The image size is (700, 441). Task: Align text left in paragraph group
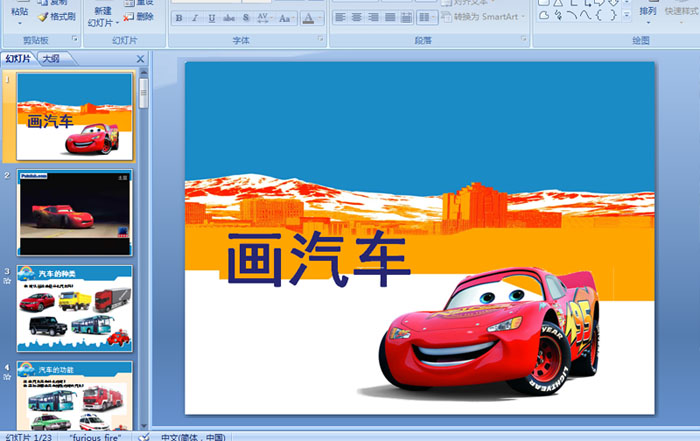(340, 17)
